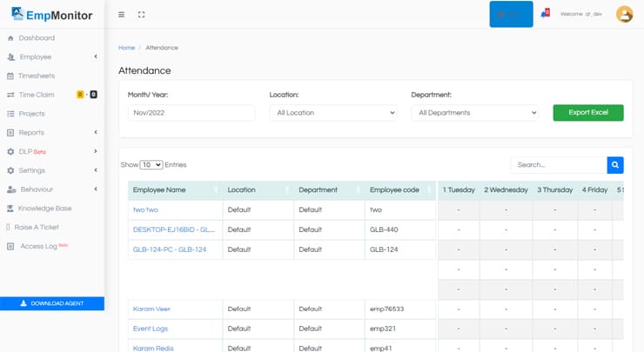Click the Export Excel button
This screenshot has width=644, height=352.
[x=588, y=112]
